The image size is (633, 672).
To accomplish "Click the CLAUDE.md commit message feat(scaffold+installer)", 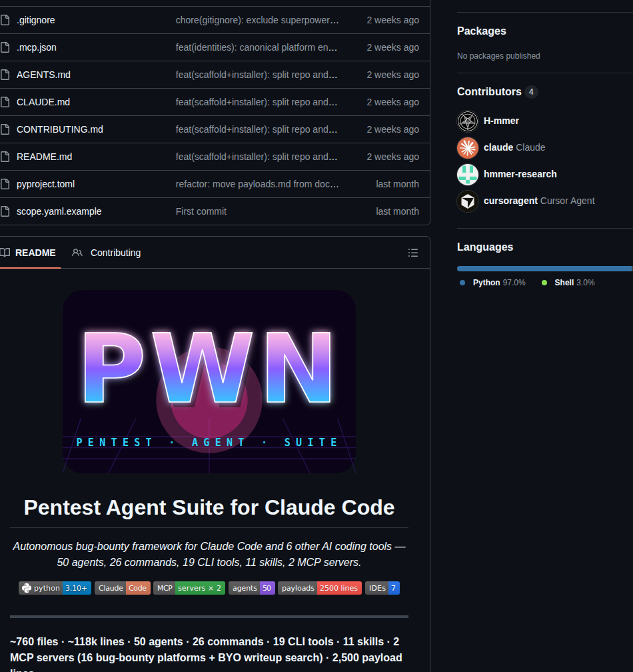I will tap(256, 102).
